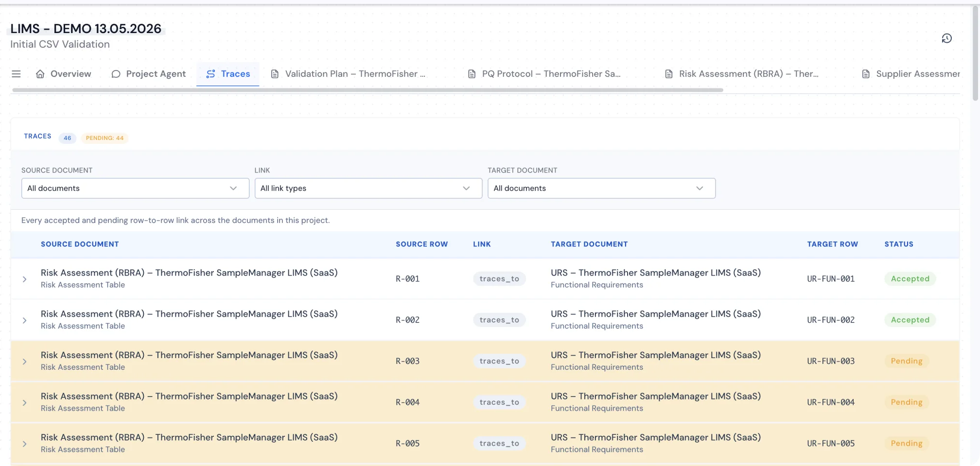Click the Traces count badge 46

click(x=67, y=138)
